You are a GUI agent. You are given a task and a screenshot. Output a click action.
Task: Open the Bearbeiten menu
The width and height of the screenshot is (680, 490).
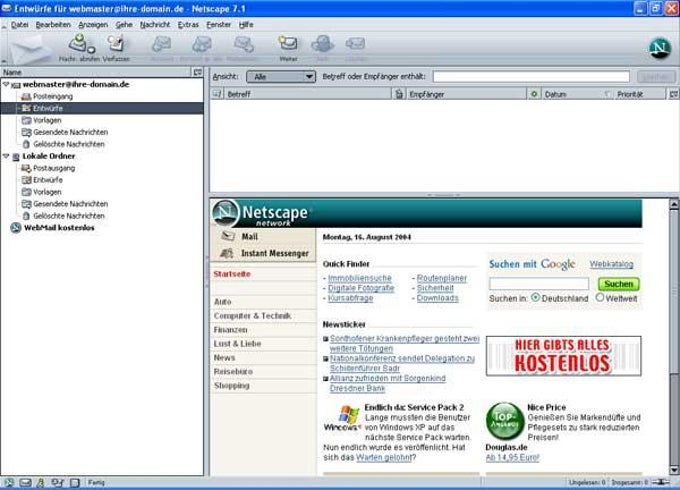(53, 25)
